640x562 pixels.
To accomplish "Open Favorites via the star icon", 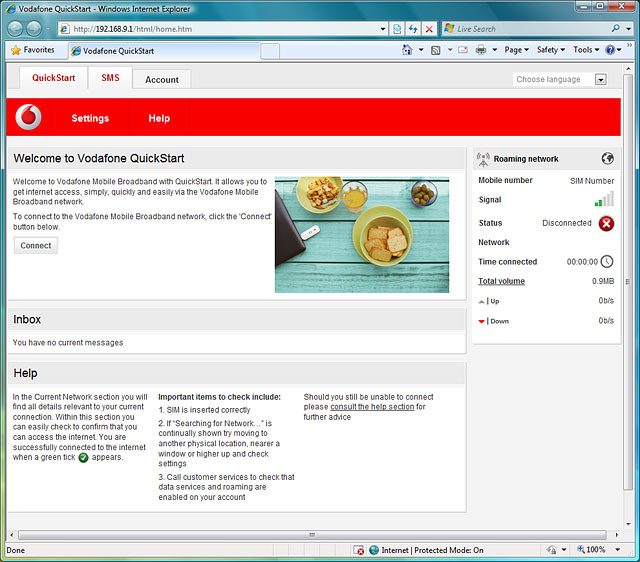I will click(x=16, y=50).
